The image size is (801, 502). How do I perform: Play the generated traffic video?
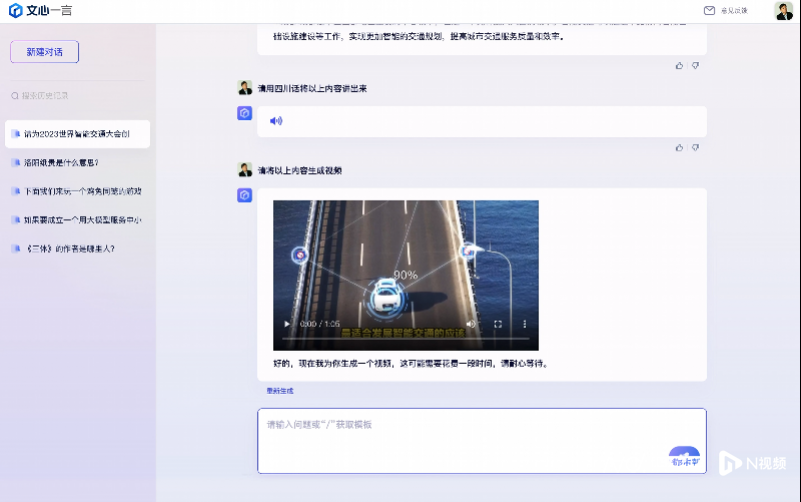[x=288, y=324]
